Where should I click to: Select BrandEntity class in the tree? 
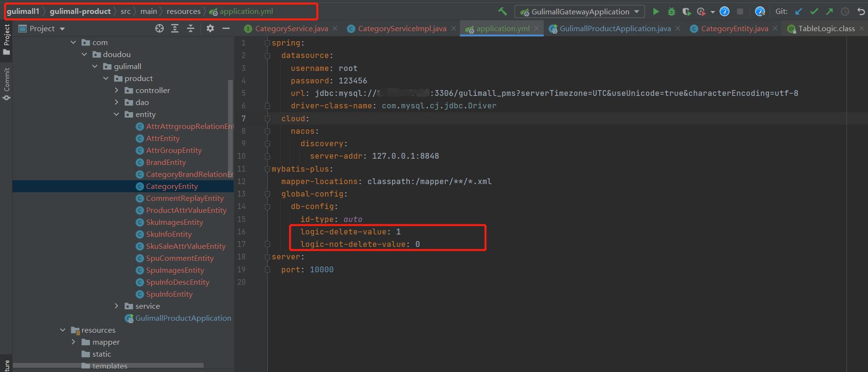point(166,163)
